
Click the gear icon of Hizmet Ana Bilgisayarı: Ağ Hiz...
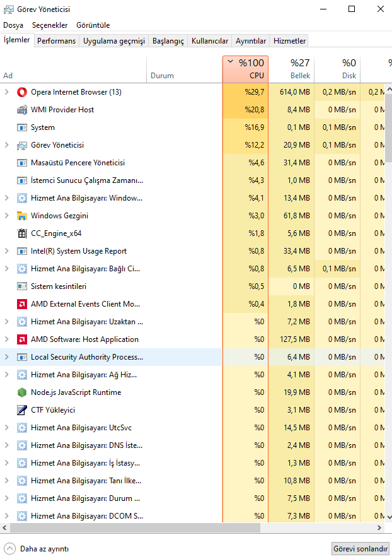click(x=22, y=375)
